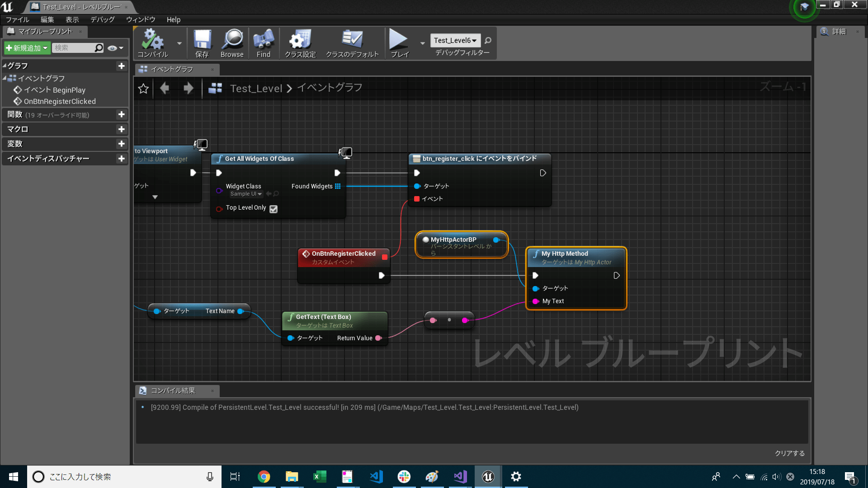Select the MyHttpActorBP reference node
The image size is (868, 488).
(x=462, y=244)
